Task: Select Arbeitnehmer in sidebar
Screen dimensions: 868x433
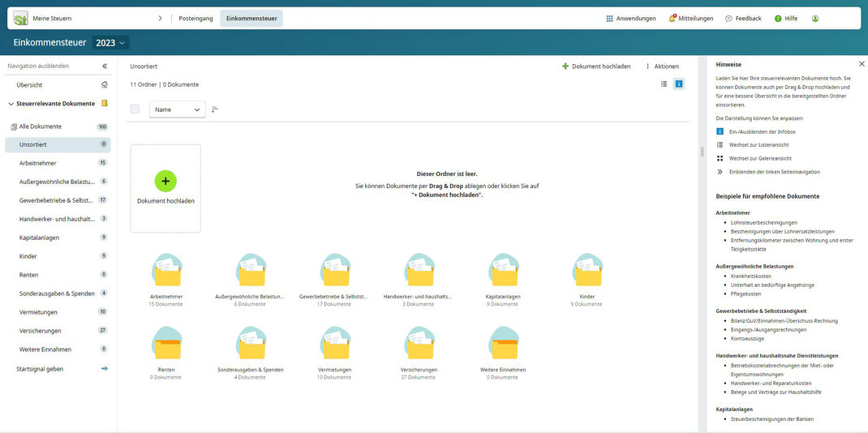Action: [x=58, y=163]
